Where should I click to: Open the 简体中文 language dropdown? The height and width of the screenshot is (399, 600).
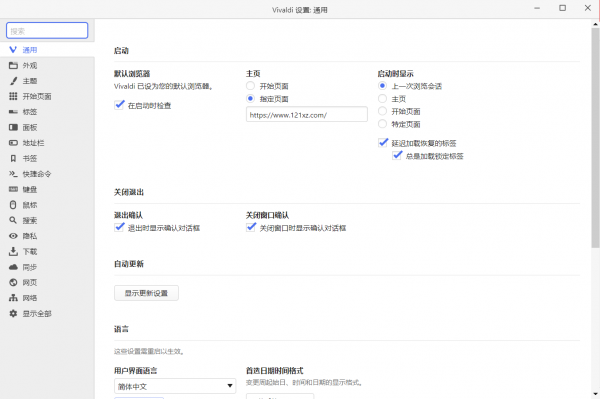tap(175, 386)
